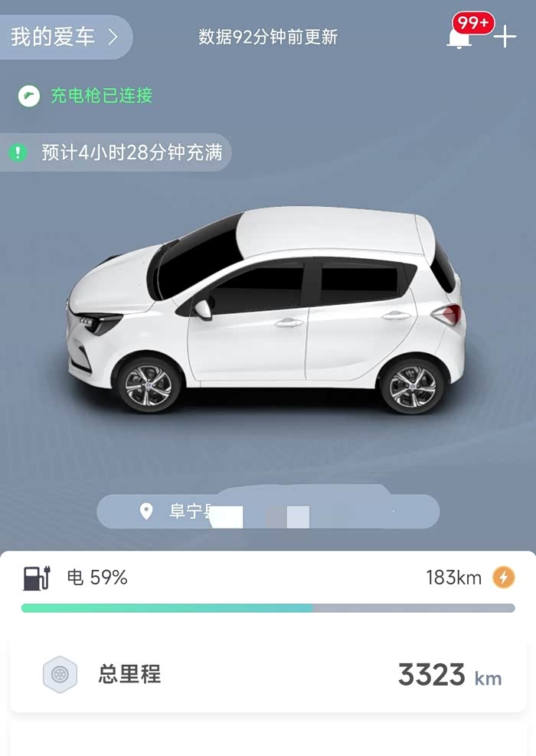Tap the location pin icon
The height and width of the screenshot is (756, 536).
click(x=146, y=511)
